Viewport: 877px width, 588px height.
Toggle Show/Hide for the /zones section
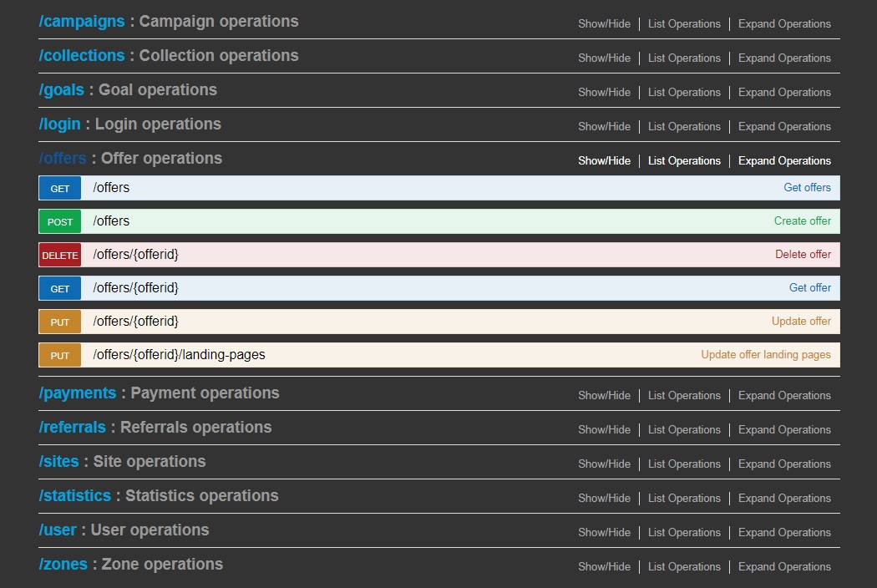[604, 566]
